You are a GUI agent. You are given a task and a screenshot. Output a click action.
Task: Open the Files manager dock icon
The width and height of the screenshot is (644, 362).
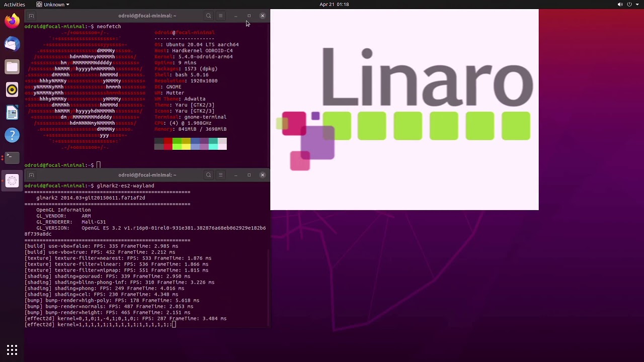click(12, 66)
